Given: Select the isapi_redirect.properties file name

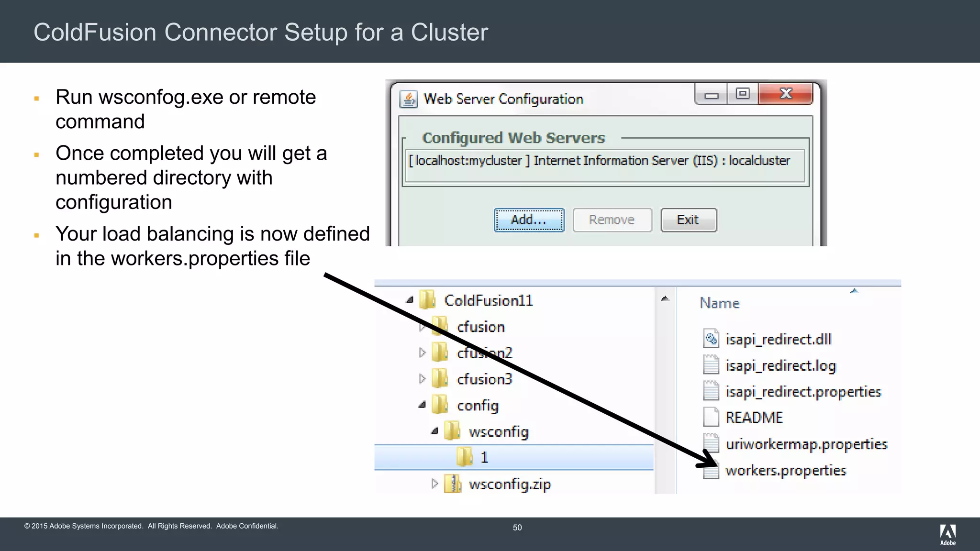Looking at the screenshot, I should point(803,392).
